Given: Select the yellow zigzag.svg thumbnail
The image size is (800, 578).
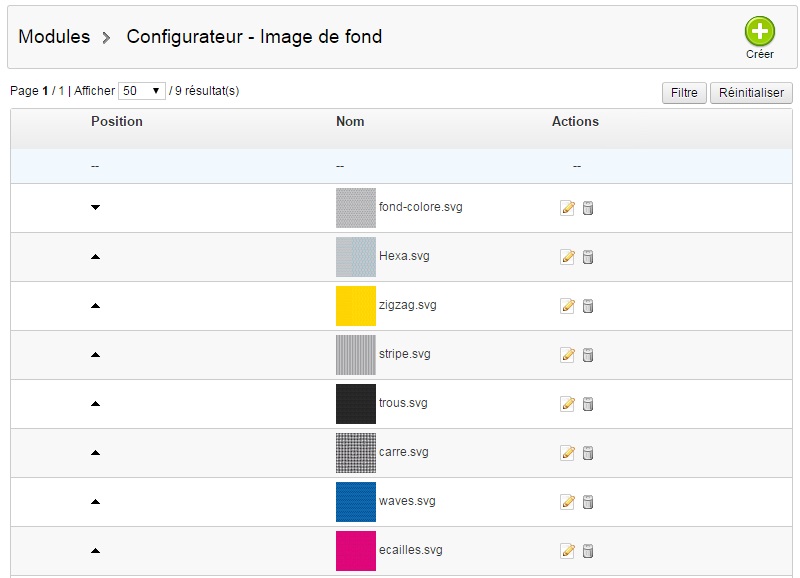Looking at the screenshot, I should pos(356,306).
